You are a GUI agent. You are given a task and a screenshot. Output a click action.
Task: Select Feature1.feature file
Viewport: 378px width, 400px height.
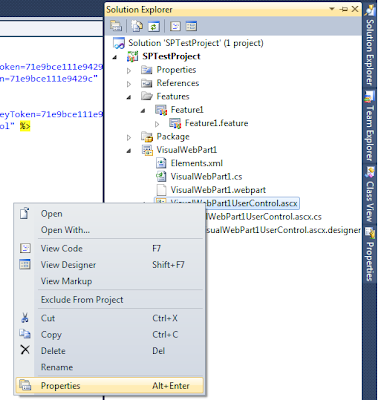pyautogui.click(x=217, y=123)
